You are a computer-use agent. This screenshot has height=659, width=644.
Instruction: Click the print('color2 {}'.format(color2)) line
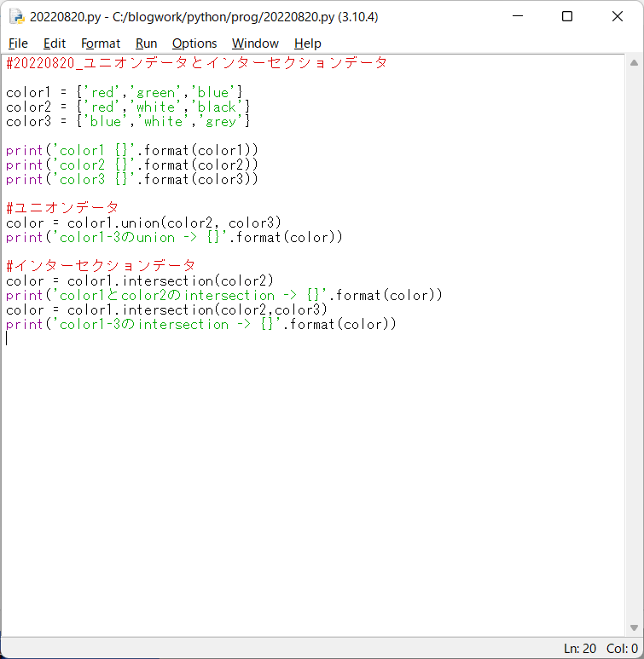click(132, 165)
